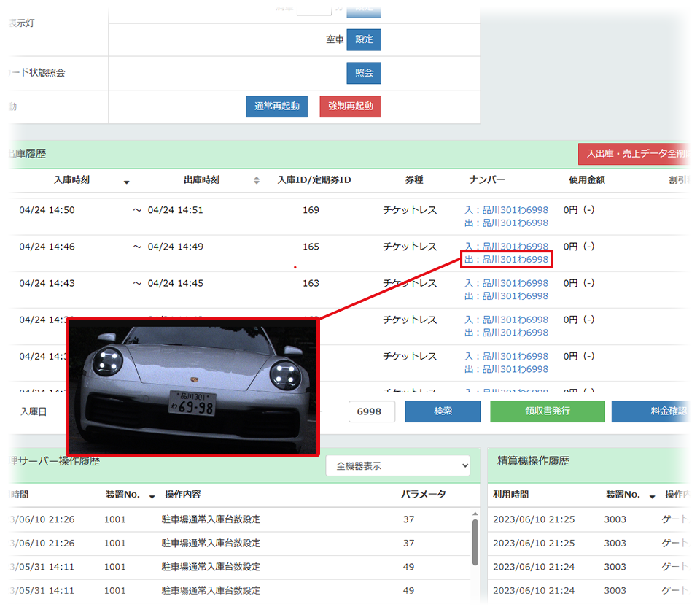
Task: Open 出 plate link for ID 169
Action: pos(506,223)
